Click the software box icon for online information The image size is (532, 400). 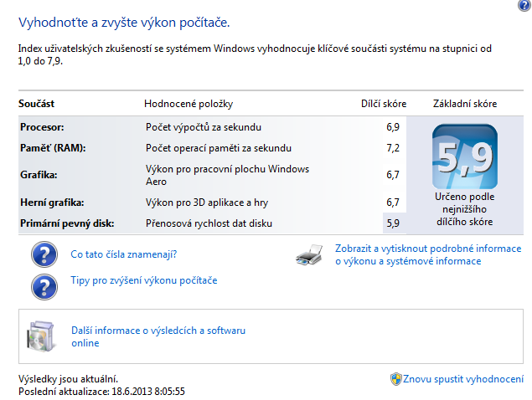(42, 336)
